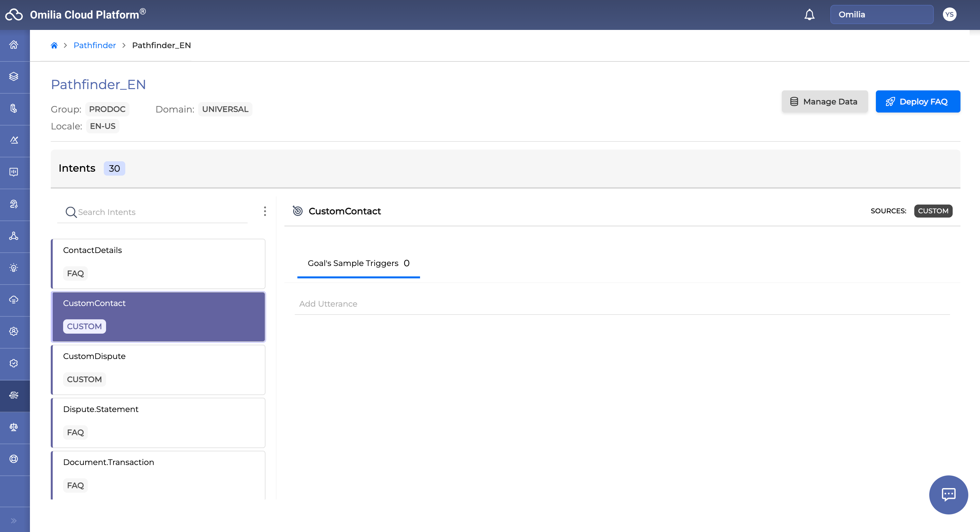The image size is (980, 532).
Task: Click the Manage Data button
Action: pyautogui.click(x=824, y=101)
